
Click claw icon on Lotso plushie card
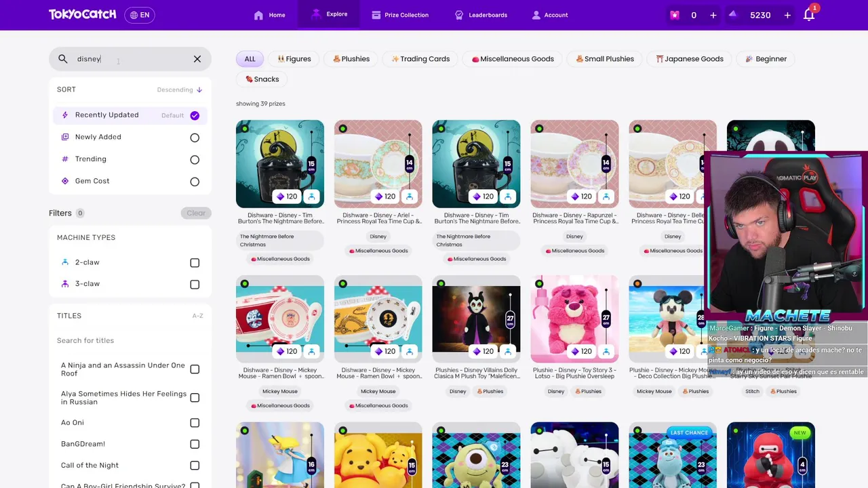(606, 352)
